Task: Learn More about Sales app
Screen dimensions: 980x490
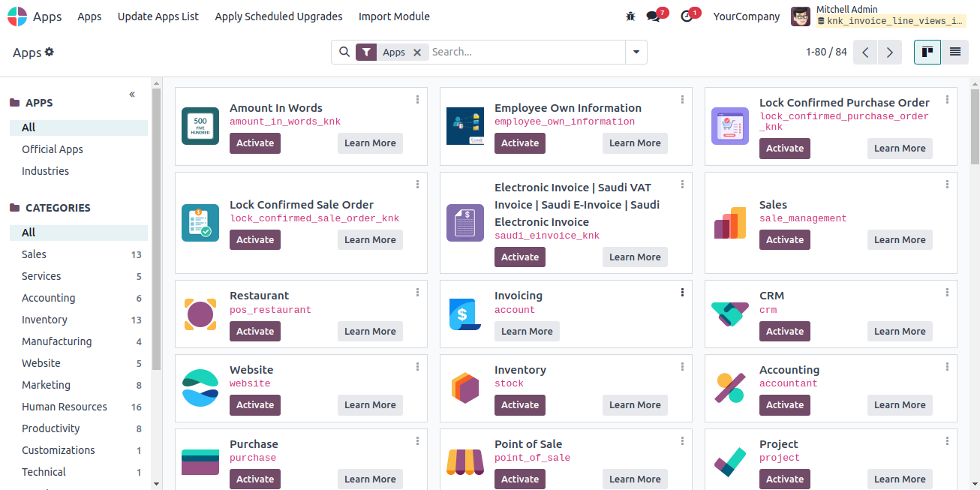Action: pos(900,240)
